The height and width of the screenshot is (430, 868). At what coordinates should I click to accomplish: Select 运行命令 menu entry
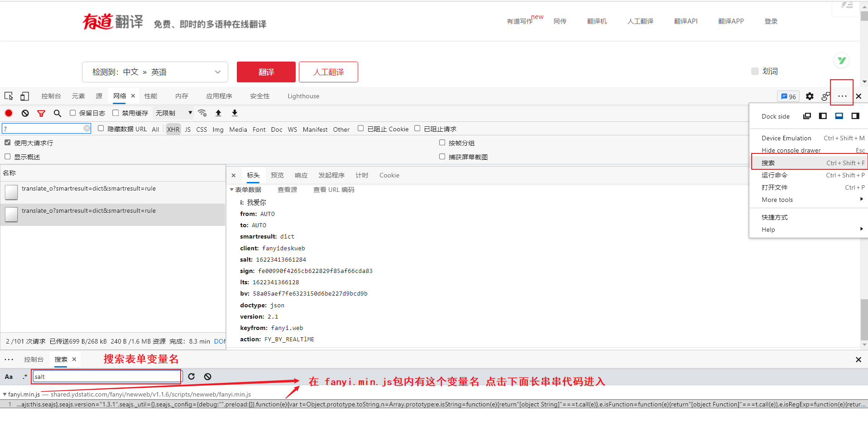pos(808,175)
